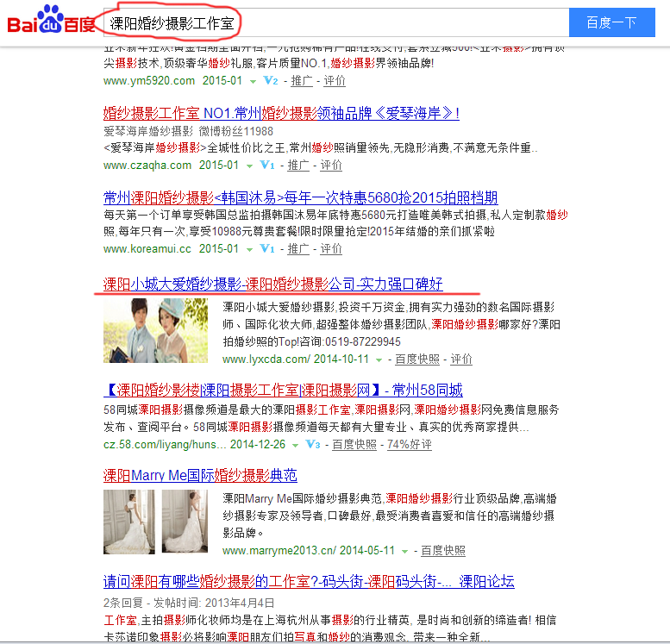
Task: Open the 溧阳婚纱影楼 常州58同城 result title
Action: 283,390
